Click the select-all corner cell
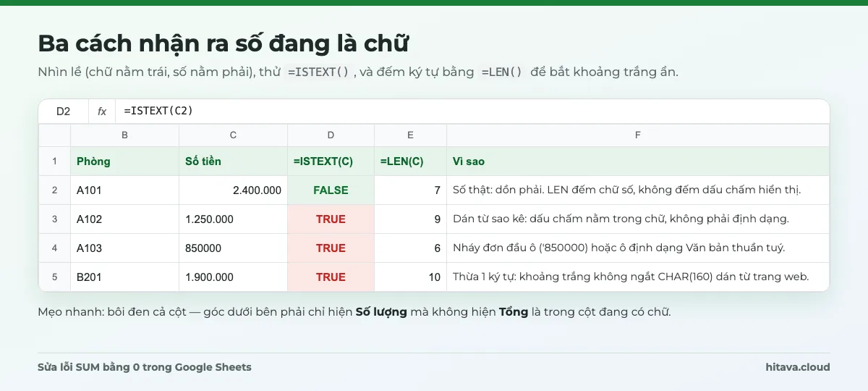 55,135
